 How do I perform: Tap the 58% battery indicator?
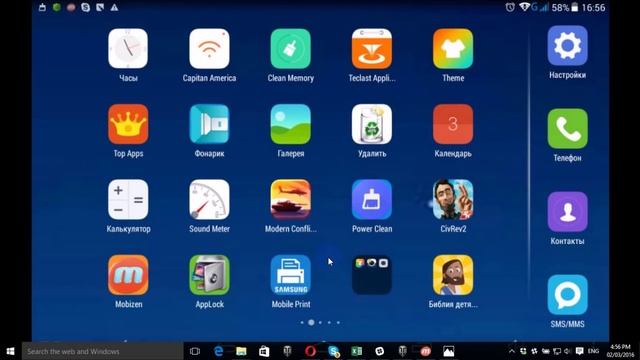pos(565,7)
